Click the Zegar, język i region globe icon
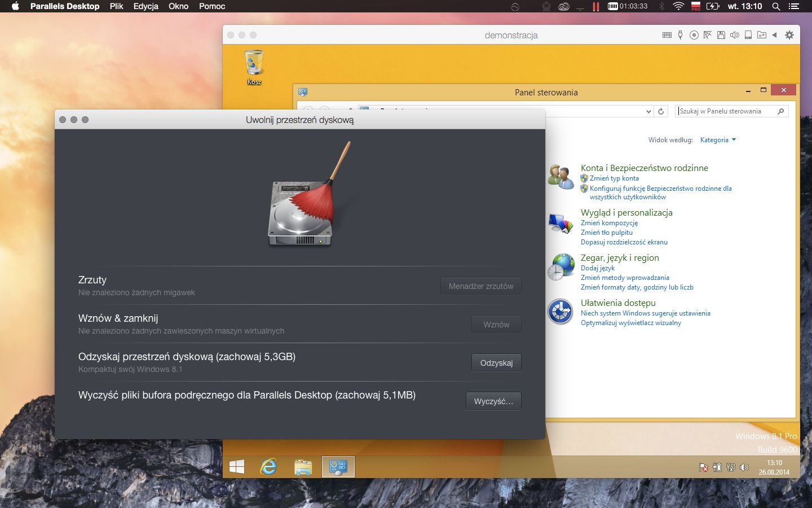The height and width of the screenshot is (508, 812). click(561, 267)
